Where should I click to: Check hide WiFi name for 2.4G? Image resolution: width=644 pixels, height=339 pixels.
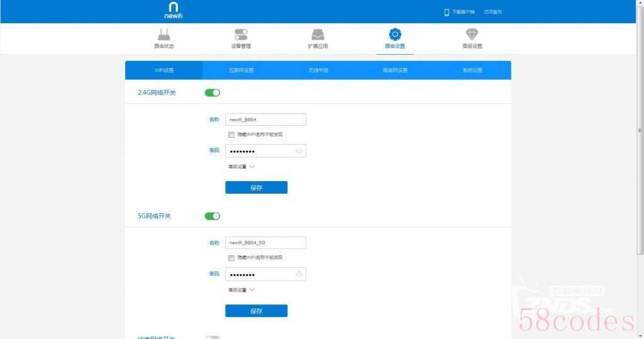[231, 135]
